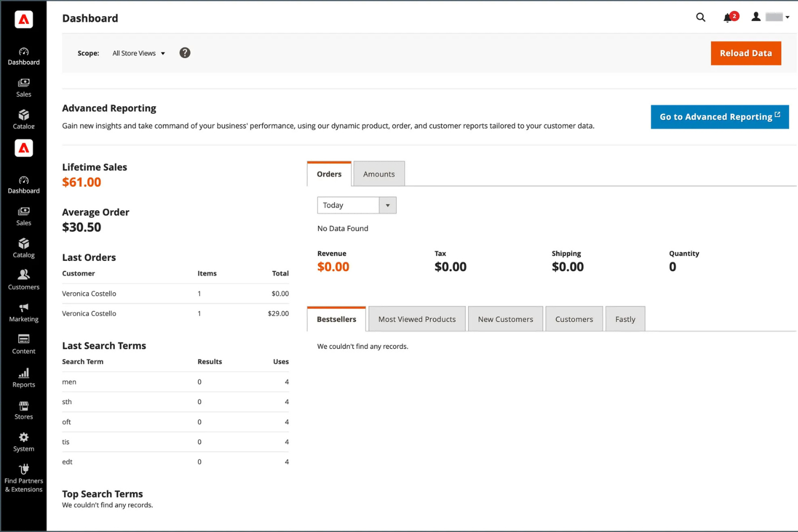
Task: Click the search magnifier icon
Action: pos(700,17)
